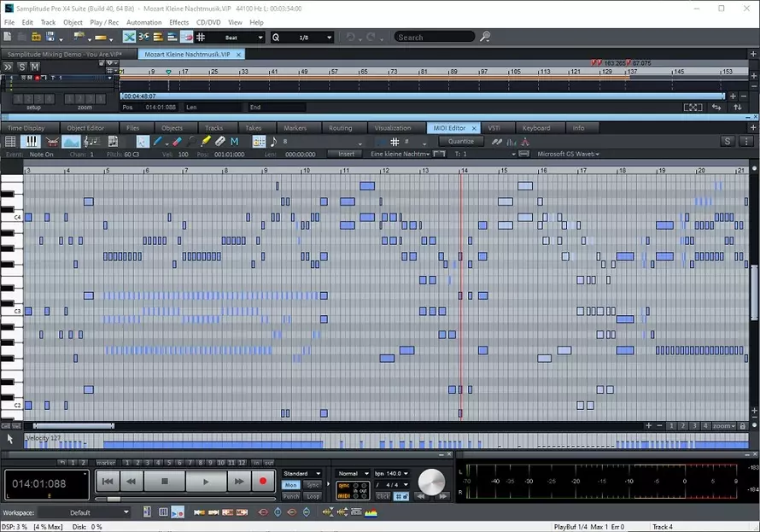760x532 pixels.
Task: Click zoom preset 2 button below piano roll
Action: (682, 426)
